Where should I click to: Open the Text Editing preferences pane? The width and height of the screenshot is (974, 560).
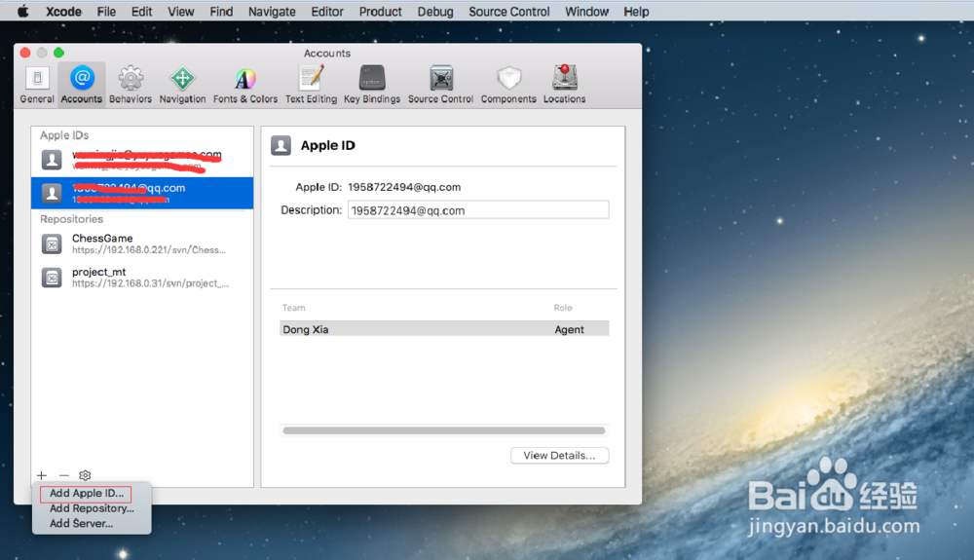(312, 85)
